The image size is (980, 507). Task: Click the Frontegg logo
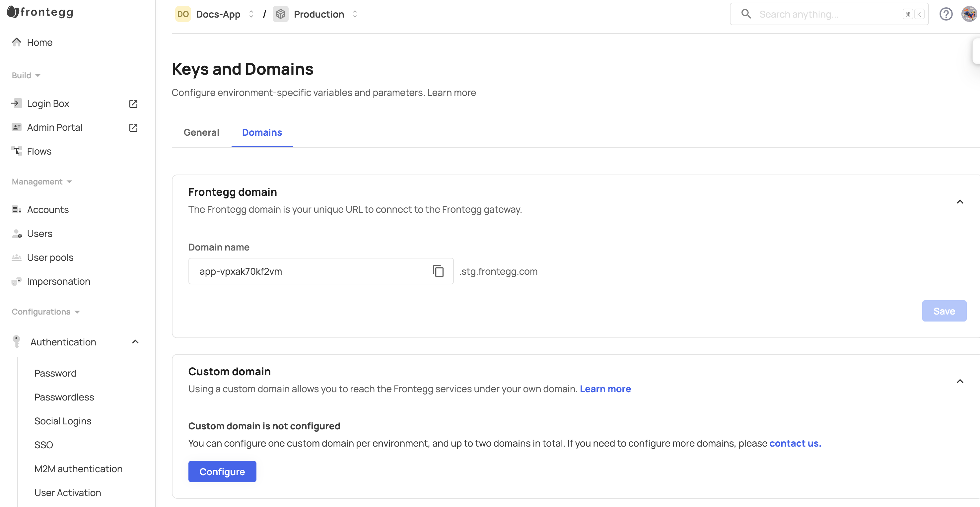pyautogui.click(x=39, y=12)
